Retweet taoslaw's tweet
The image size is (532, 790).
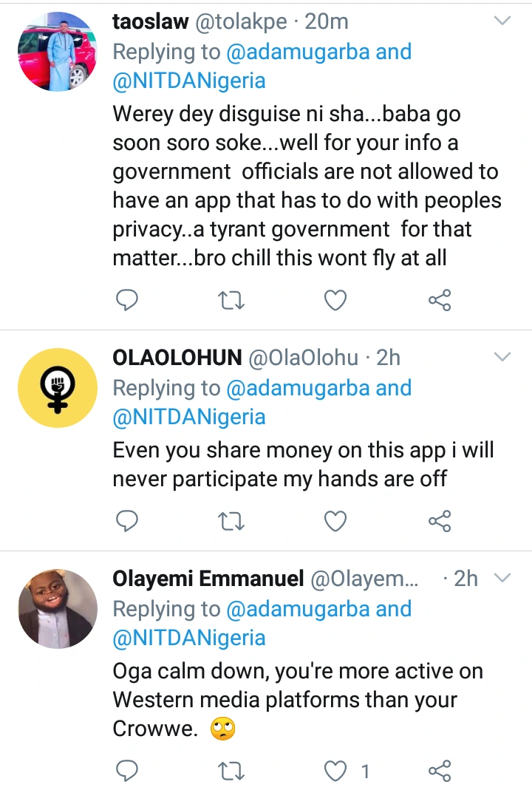tap(231, 300)
